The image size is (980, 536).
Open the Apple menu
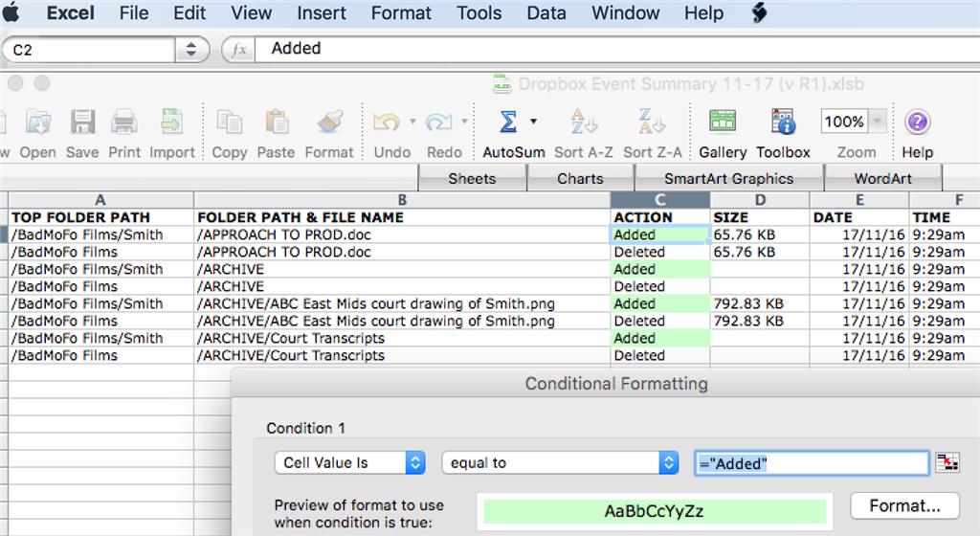point(11,12)
